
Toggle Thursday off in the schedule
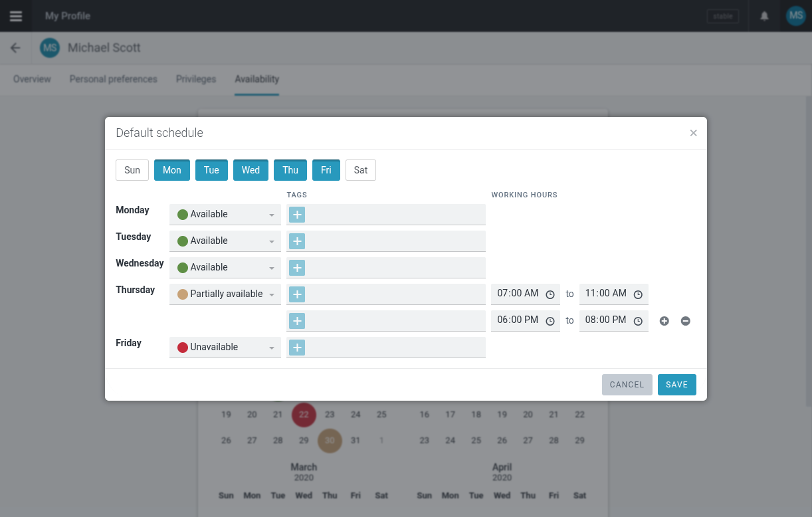[x=290, y=170]
